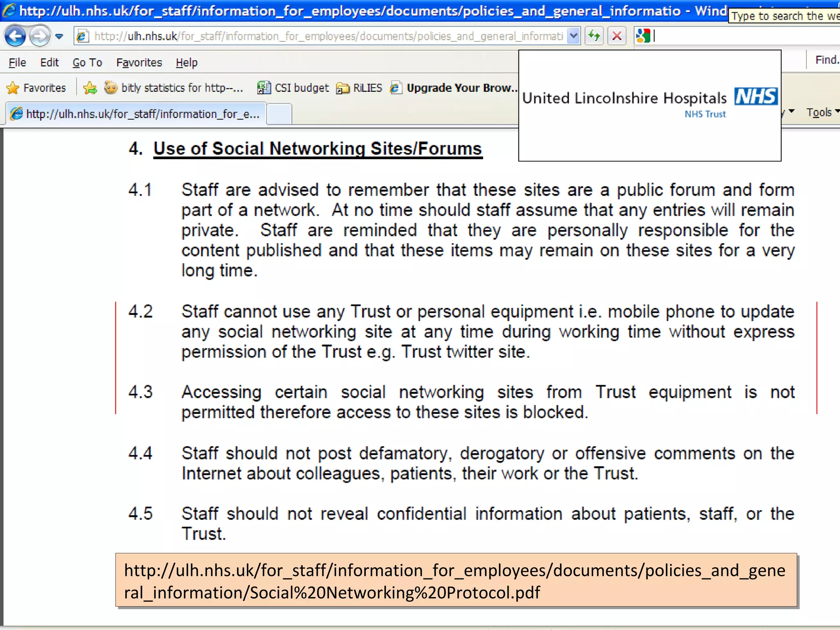
Task: Open the CSI budget favorite
Action: click(293, 88)
